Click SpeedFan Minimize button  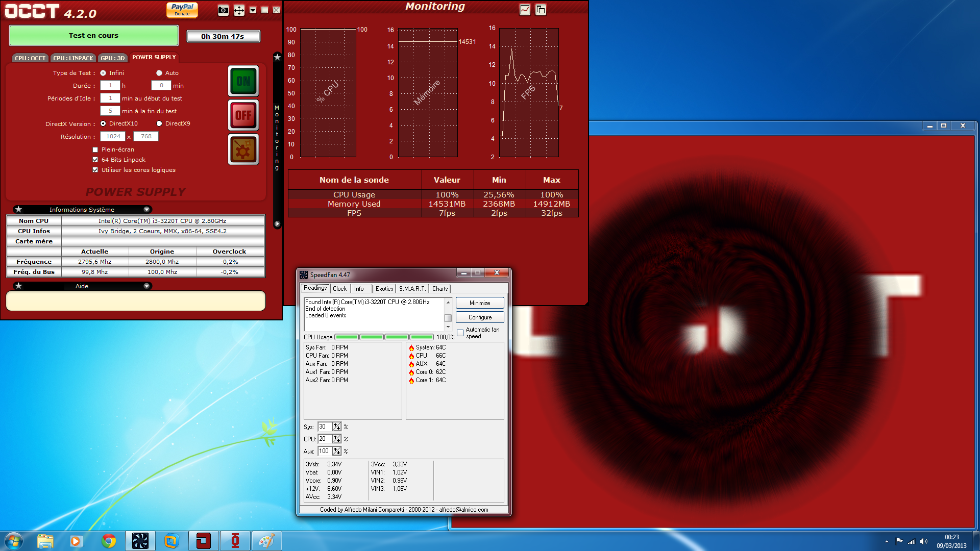480,303
